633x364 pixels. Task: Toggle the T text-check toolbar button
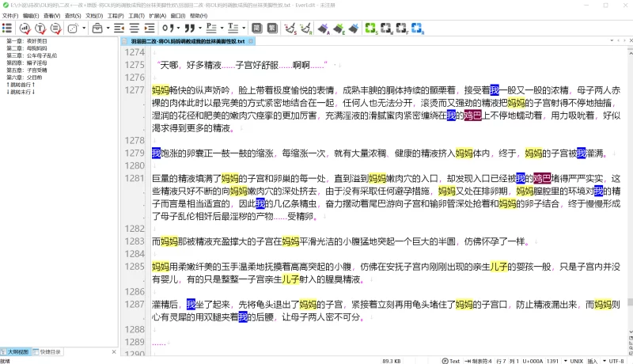tap(40, 28)
